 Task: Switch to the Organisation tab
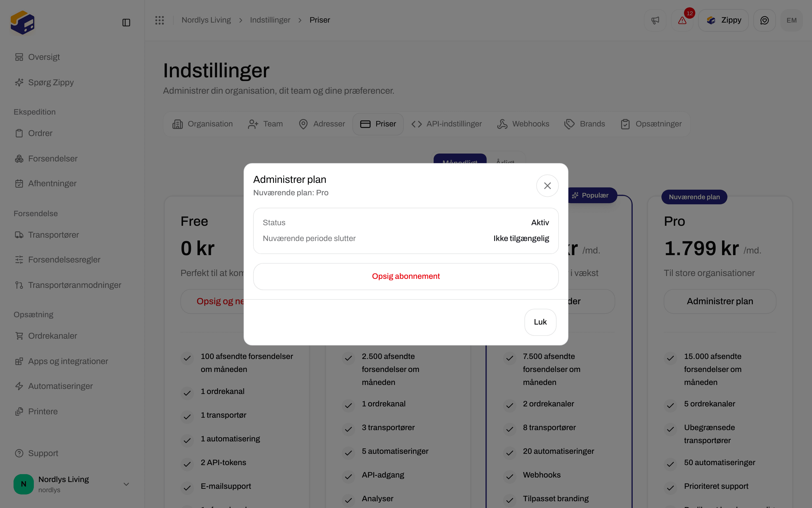[x=202, y=124]
